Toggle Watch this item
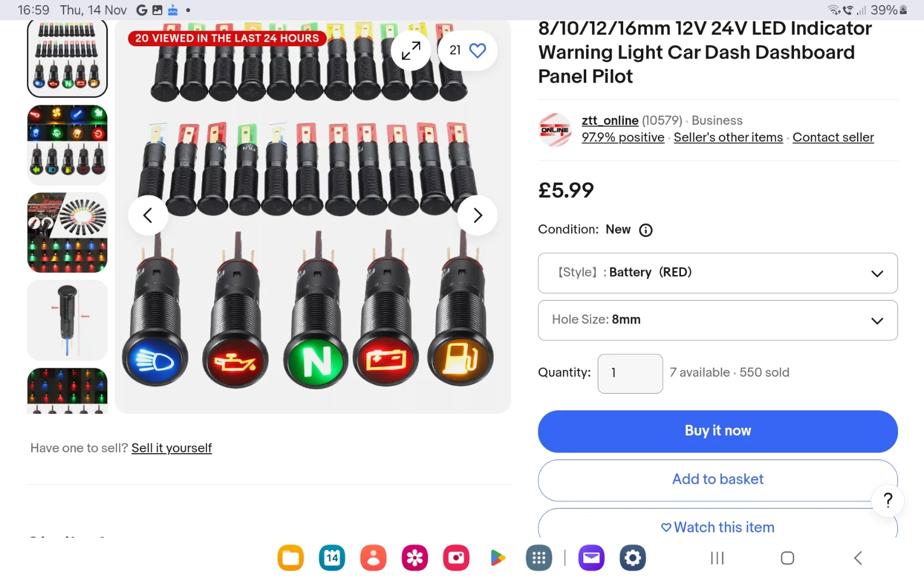This screenshot has height=578, width=924. (x=717, y=527)
